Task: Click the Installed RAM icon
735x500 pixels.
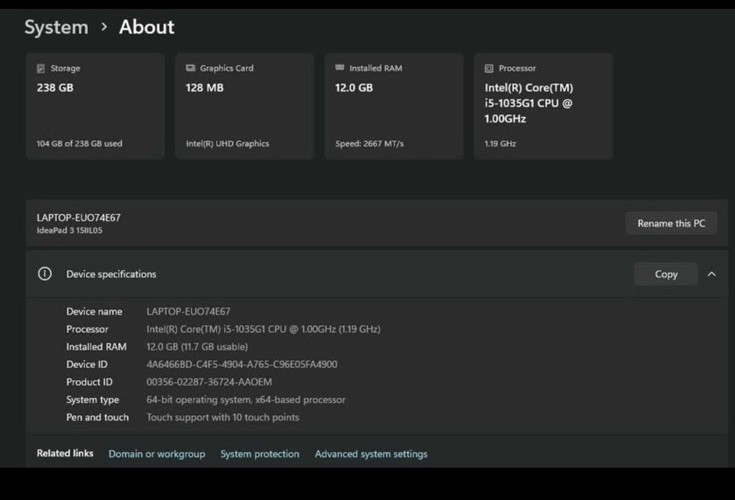Action: [x=339, y=67]
